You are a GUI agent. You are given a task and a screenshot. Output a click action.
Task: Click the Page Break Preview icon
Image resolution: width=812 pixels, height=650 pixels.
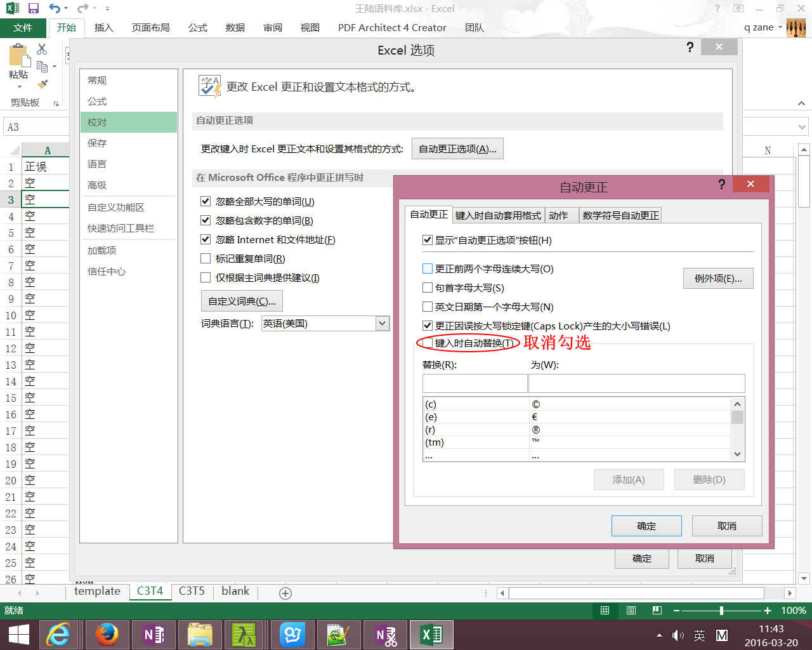coord(657,611)
